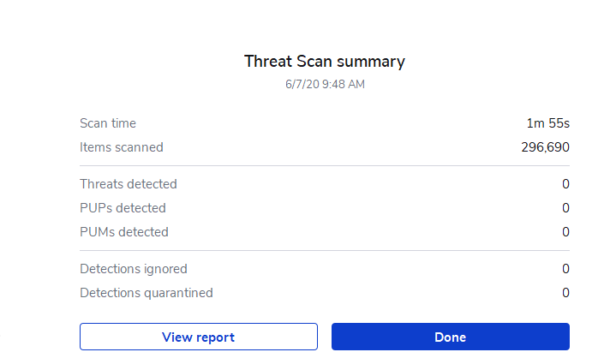This screenshot has height=364, width=598.
Task: Select the Scan time label
Action: pos(108,123)
